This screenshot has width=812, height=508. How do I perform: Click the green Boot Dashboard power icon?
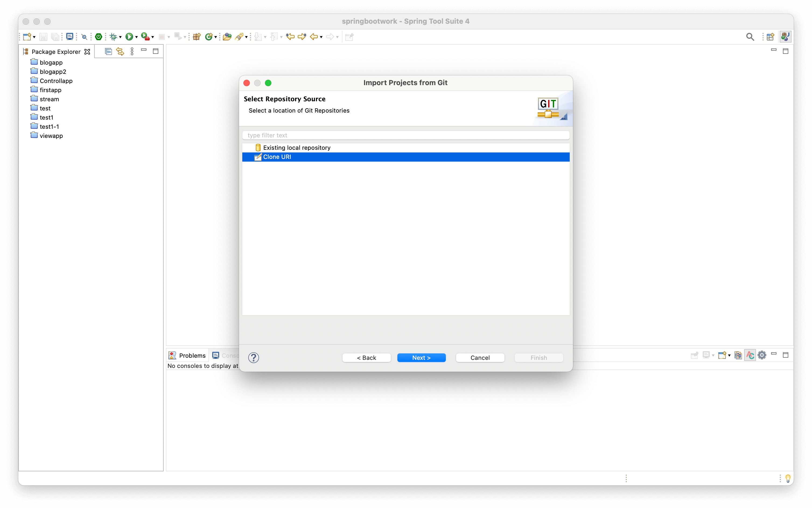(x=98, y=37)
